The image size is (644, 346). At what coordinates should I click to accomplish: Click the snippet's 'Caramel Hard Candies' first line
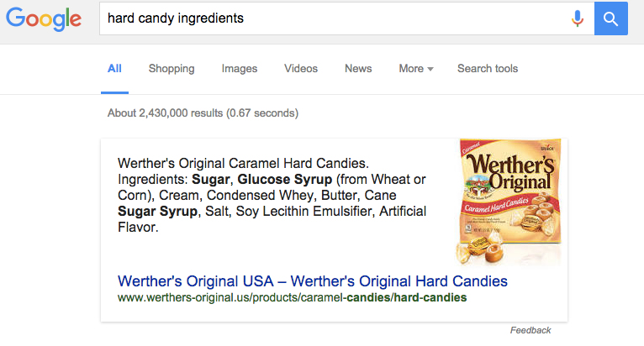click(244, 163)
